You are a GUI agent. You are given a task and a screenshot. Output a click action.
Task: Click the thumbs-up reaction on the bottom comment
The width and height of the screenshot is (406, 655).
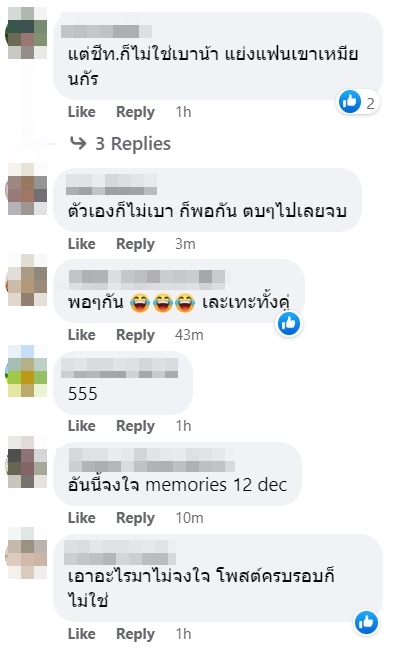pos(366,622)
